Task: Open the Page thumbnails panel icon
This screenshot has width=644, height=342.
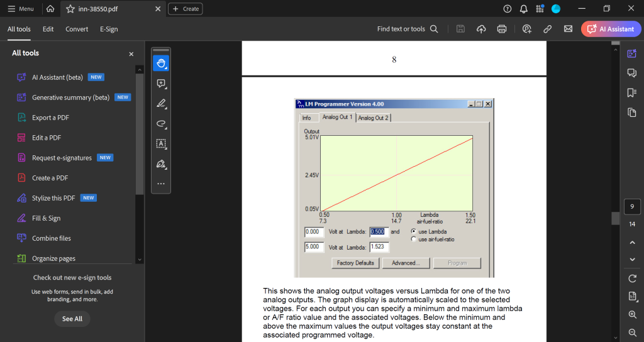Action: pyautogui.click(x=631, y=113)
